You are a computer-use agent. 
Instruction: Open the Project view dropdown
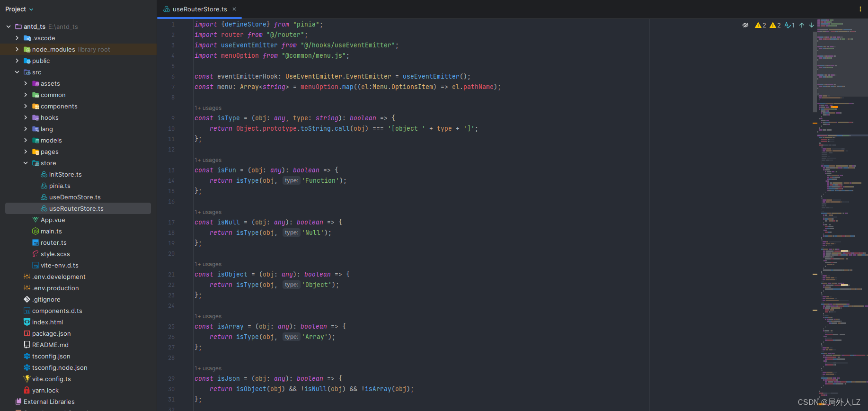[19, 9]
